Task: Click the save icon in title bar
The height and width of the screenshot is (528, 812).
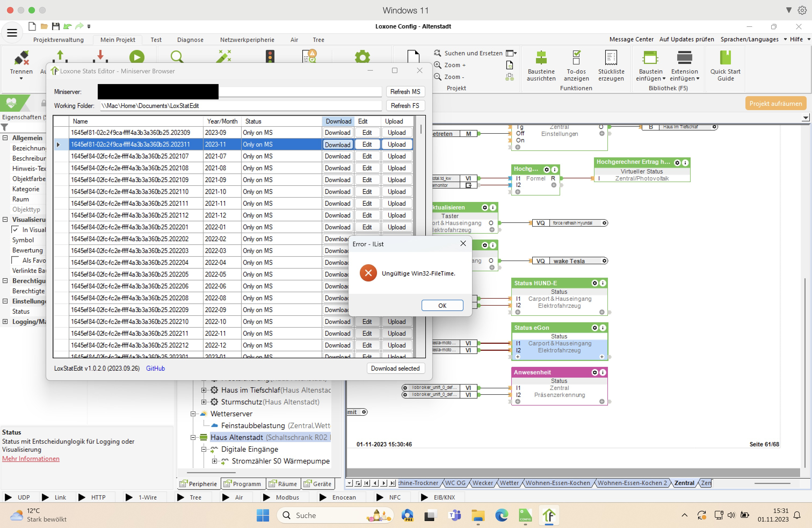Action: click(56, 26)
